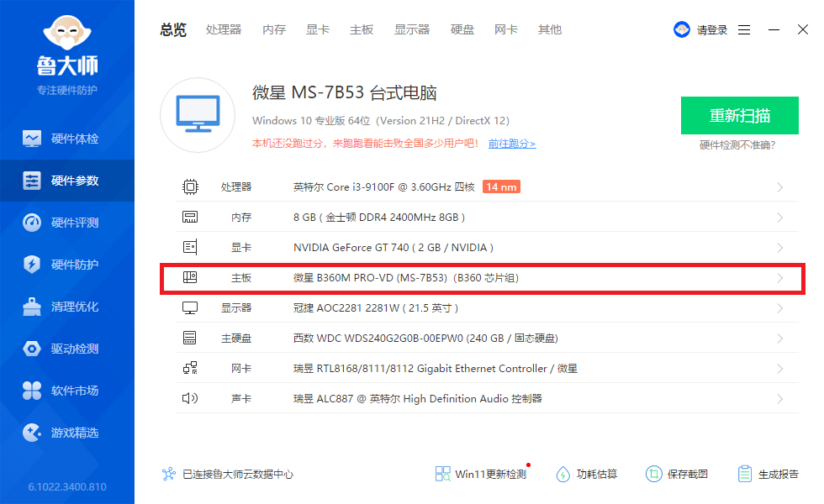Open Win11更新检测 tool
The image size is (824, 504).
pyautogui.click(x=481, y=474)
